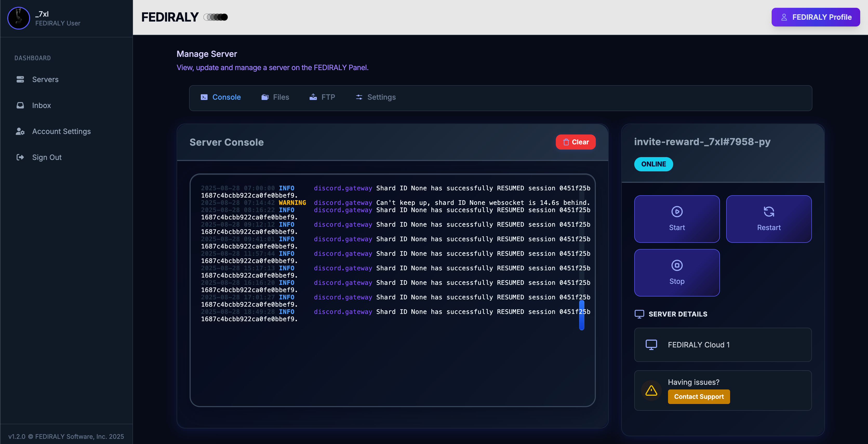
Task: Select the FEDIRALY Cloud 1 node
Action: (x=723, y=345)
